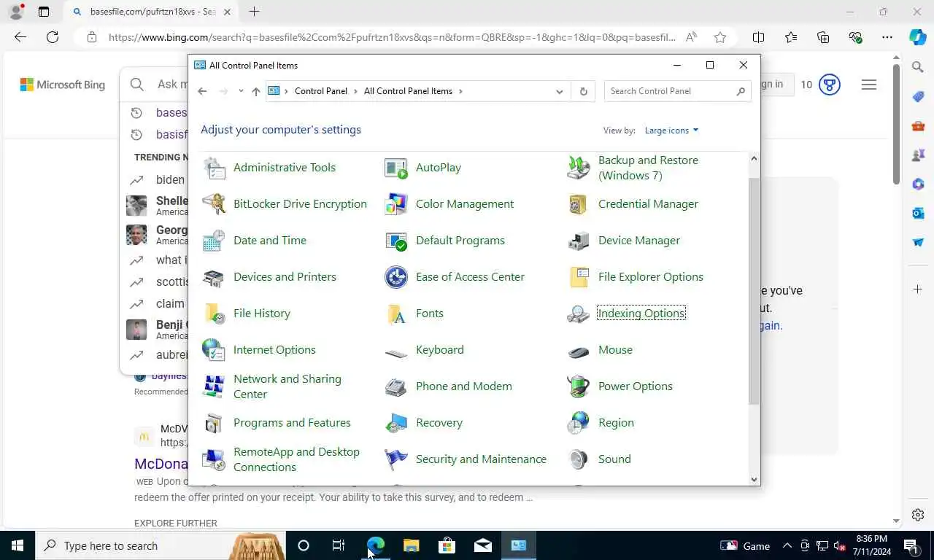Open the Color Management icon
This screenshot has height=560, width=934.
point(396,204)
